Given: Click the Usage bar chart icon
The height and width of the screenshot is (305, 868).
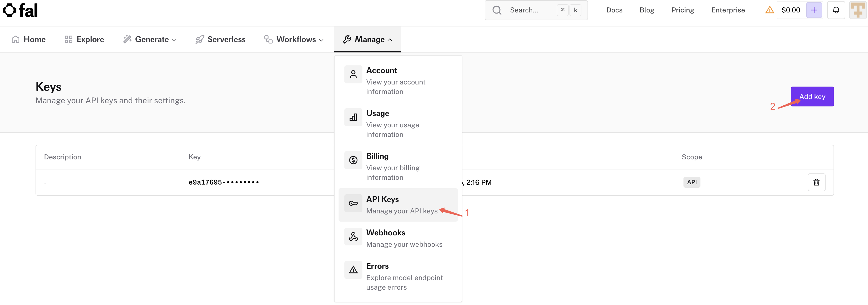Looking at the screenshot, I should [353, 117].
